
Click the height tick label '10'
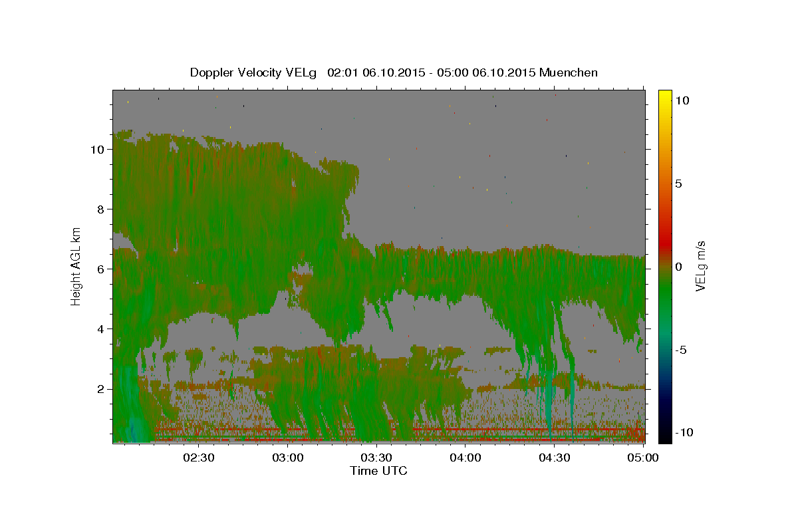pyautogui.click(x=98, y=150)
